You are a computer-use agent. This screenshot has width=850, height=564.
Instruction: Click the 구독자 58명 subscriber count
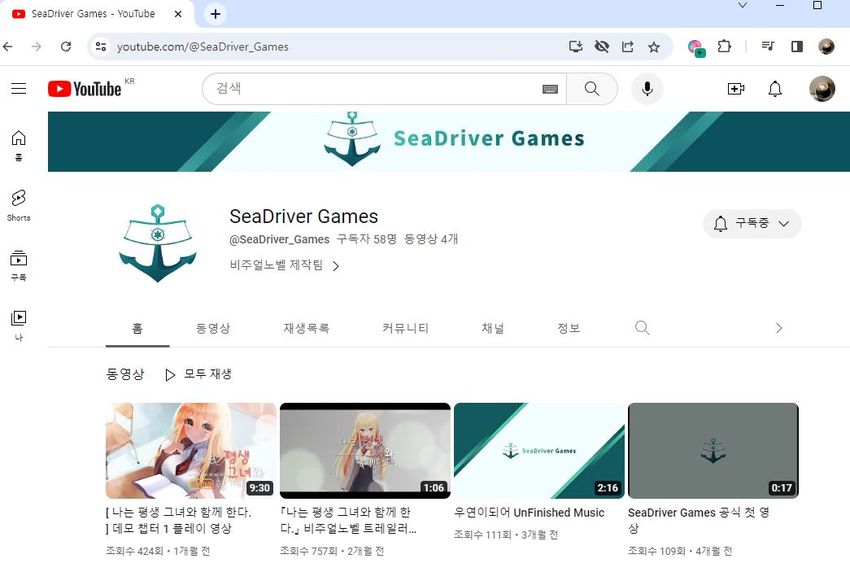coord(366,239)
